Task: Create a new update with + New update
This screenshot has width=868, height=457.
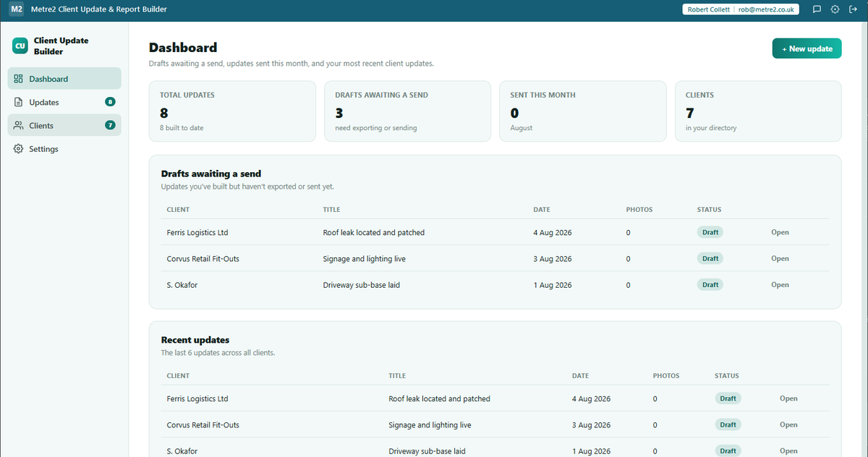Action: (807, 48)
